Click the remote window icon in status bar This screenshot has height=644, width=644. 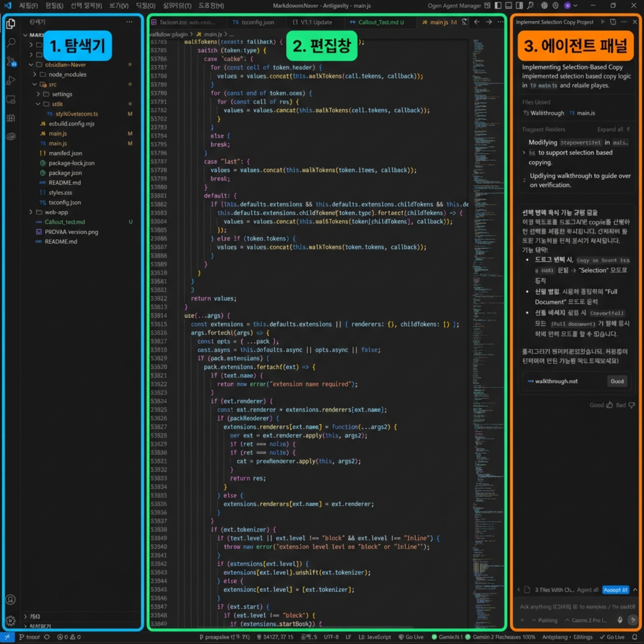[x=7, y=637]
